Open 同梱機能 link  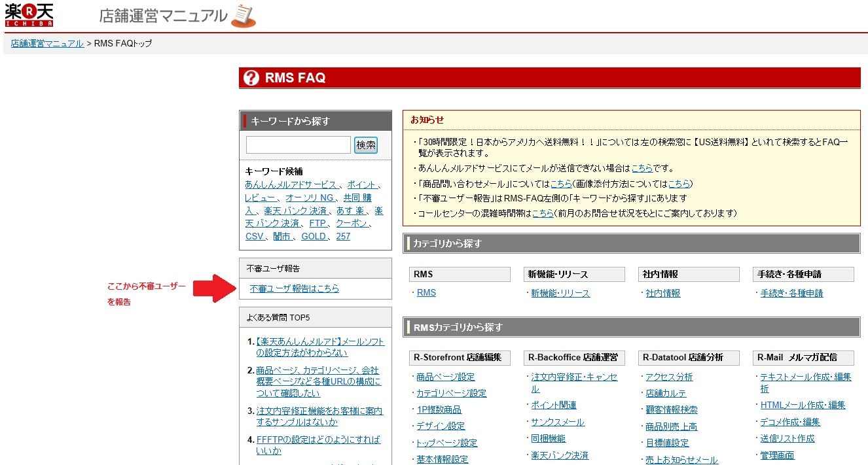[549, 438]
